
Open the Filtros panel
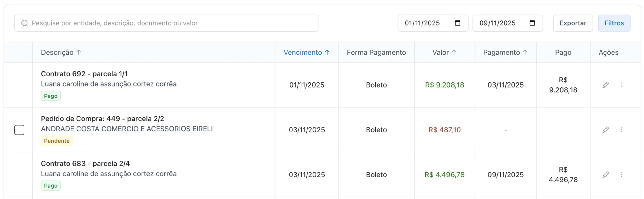pyautogui.click(x=614, y=23)
